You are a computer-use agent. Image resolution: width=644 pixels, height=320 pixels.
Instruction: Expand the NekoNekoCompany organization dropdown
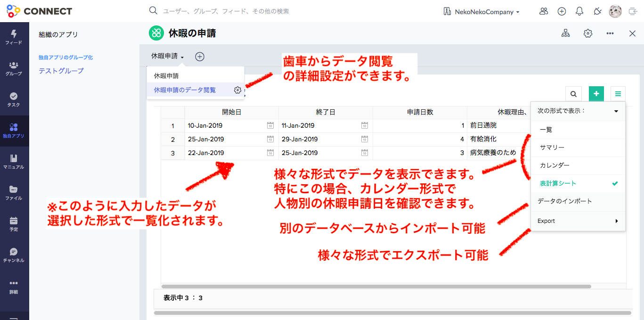[482, 12]
